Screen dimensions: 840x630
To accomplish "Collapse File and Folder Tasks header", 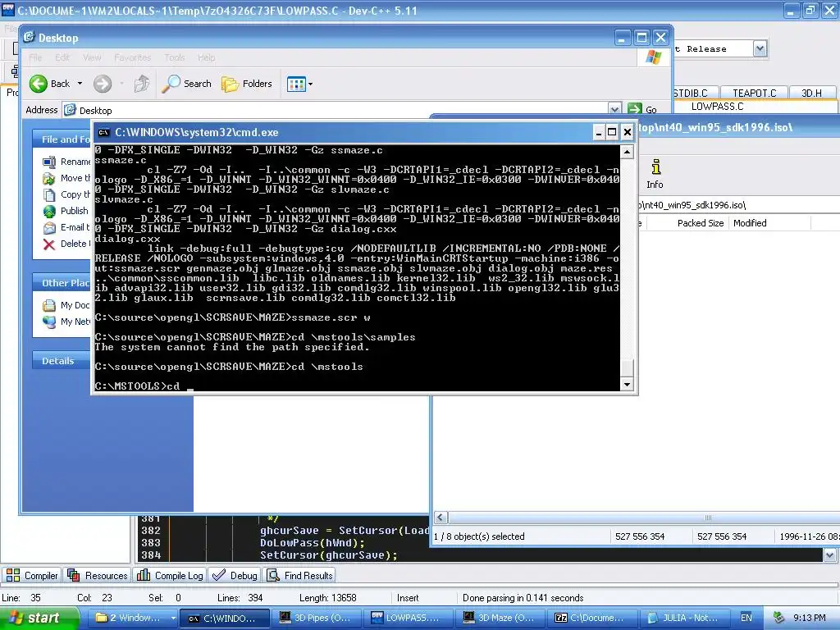I will 61,139.
